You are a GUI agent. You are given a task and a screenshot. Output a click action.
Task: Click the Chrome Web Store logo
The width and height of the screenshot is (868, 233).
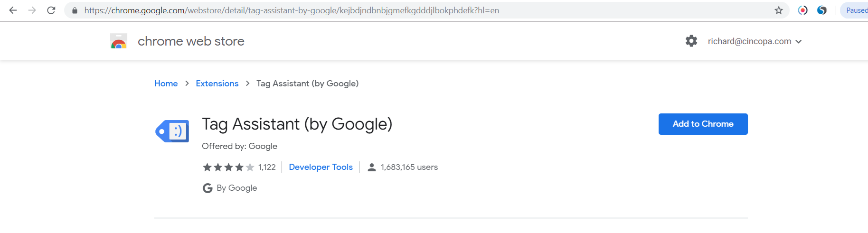click(119, 41)
